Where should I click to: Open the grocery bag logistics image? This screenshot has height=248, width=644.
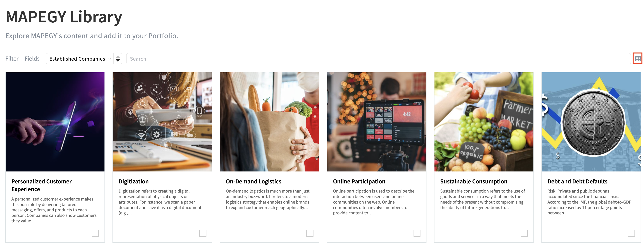[269, 122]
